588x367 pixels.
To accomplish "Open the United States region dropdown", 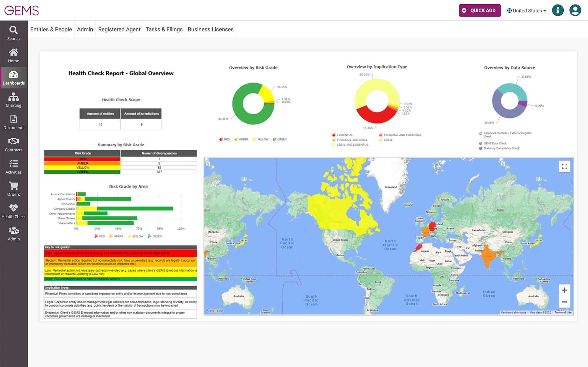I will 527,11.
